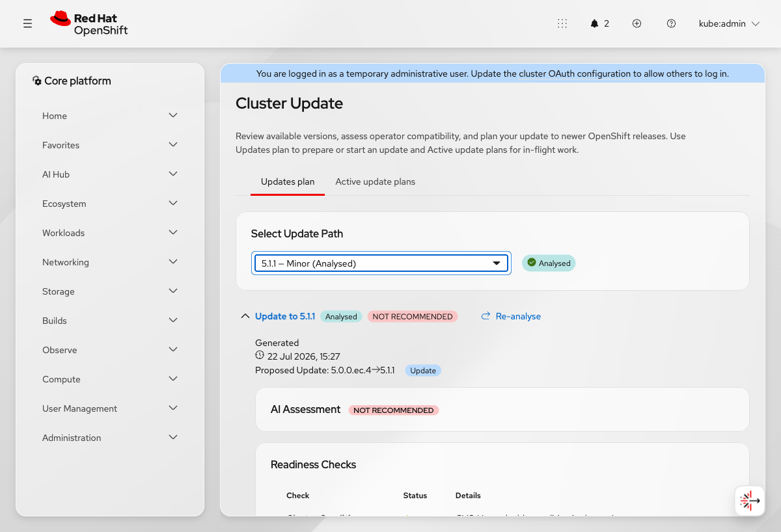Open the Select Update Path dropdown

click(x=381, y=263)
